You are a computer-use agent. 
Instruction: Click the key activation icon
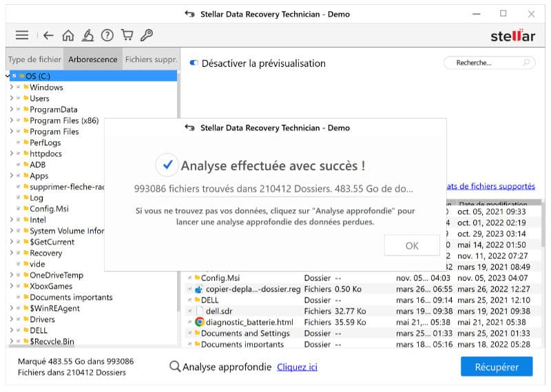[146, 35]
